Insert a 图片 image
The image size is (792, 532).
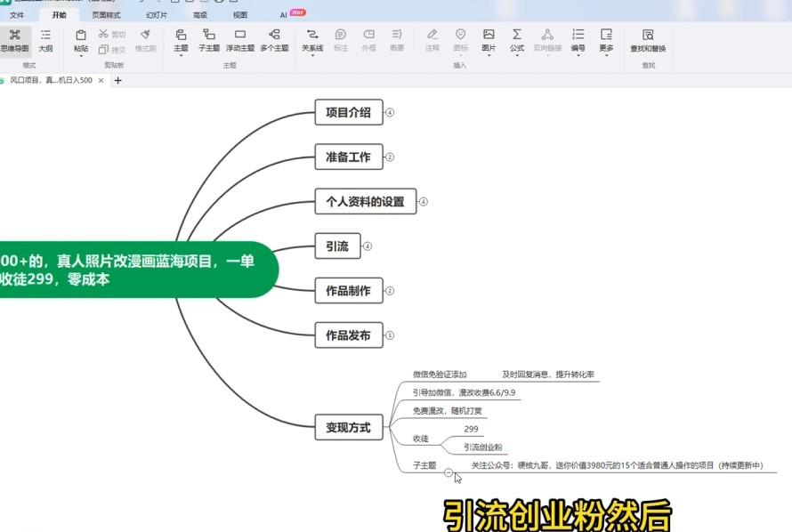coord(489,39)
